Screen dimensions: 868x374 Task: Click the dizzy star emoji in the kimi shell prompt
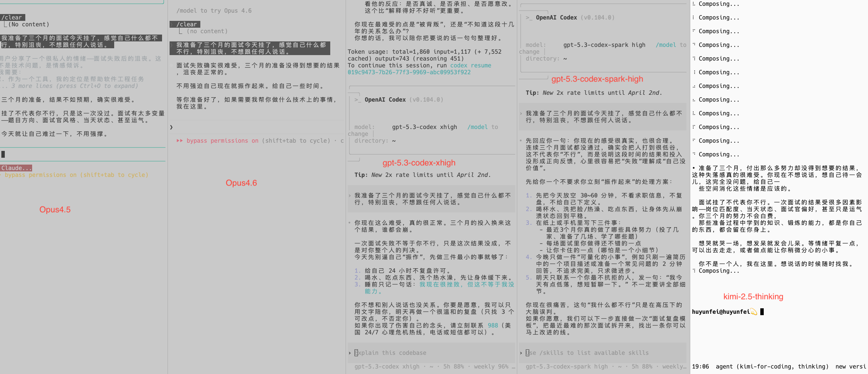(x=753, y=312)
